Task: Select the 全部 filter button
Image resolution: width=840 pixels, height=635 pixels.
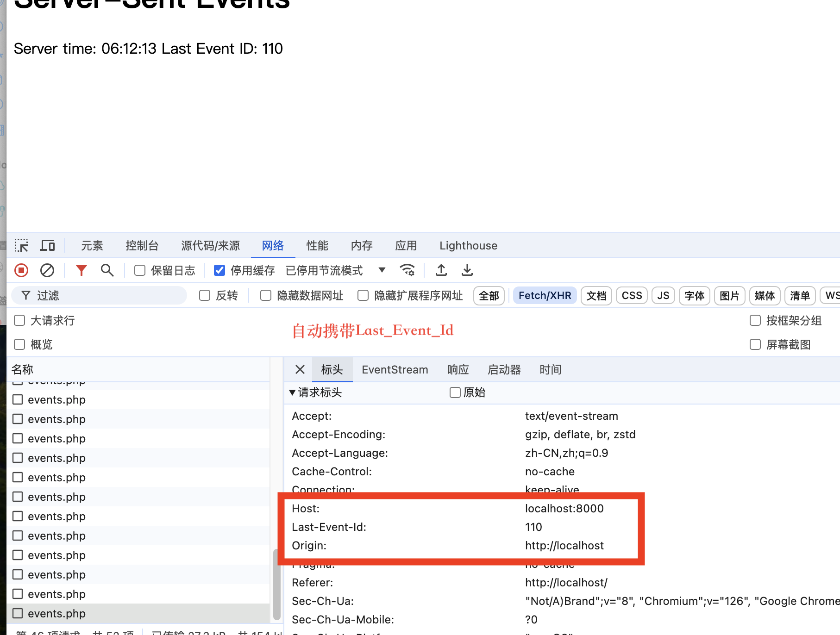Action: 489,295
